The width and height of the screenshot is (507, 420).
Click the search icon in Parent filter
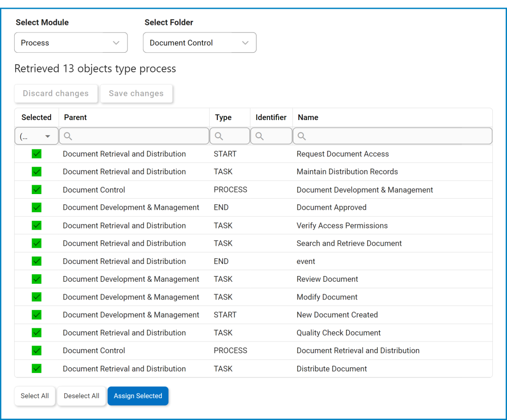(68, 136)
